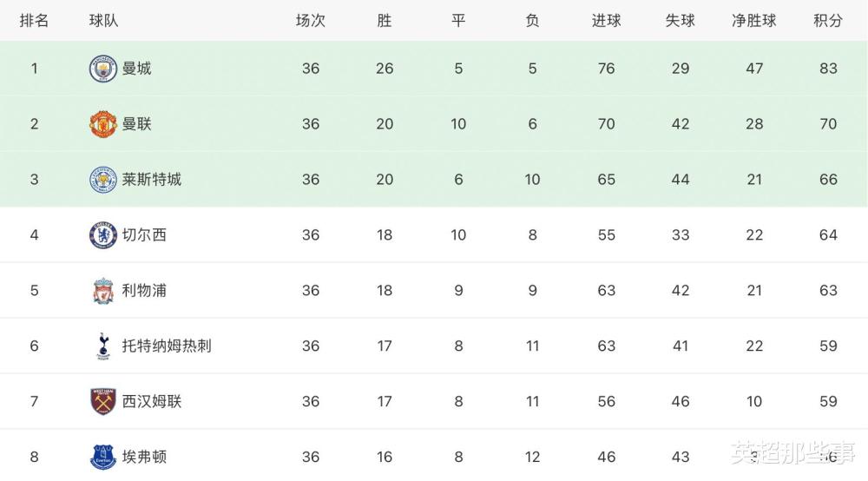The width and height of the screenshot is (868, 481).
Task: Open team name 托特纳姆热刺
Action: click(x=167, y=346)
